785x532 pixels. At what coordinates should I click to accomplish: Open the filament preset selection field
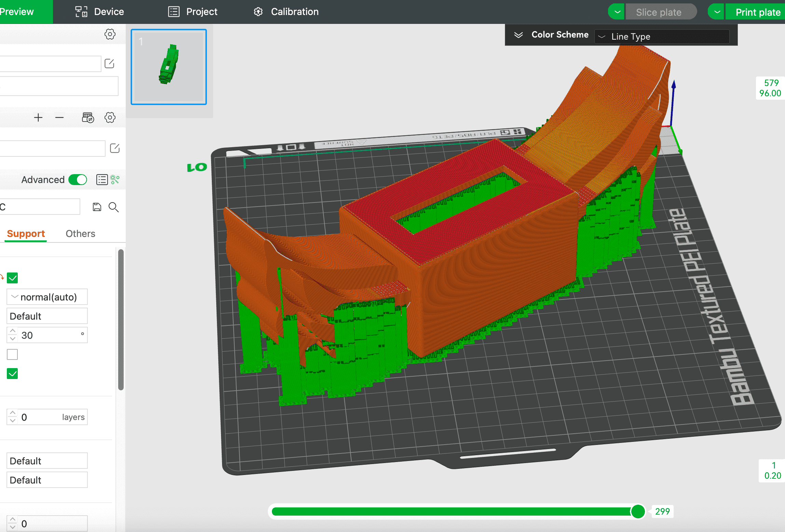coord(52,148)
